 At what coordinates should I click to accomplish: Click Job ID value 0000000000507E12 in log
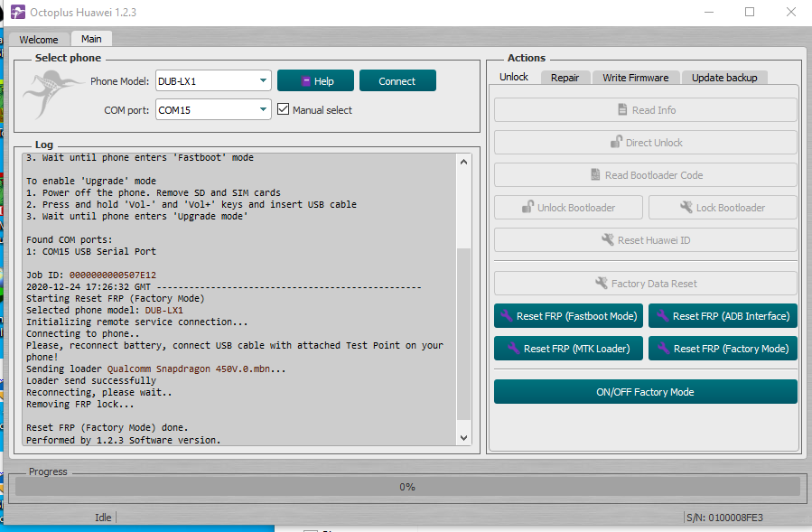[x=112, y=275]
